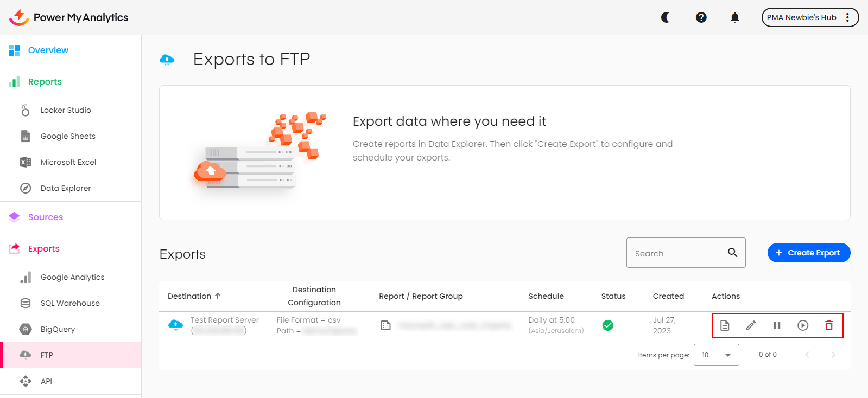Open the Overview page link
Image resolution: width=868 pixels, height=398 pixels.
click(48, 50)
